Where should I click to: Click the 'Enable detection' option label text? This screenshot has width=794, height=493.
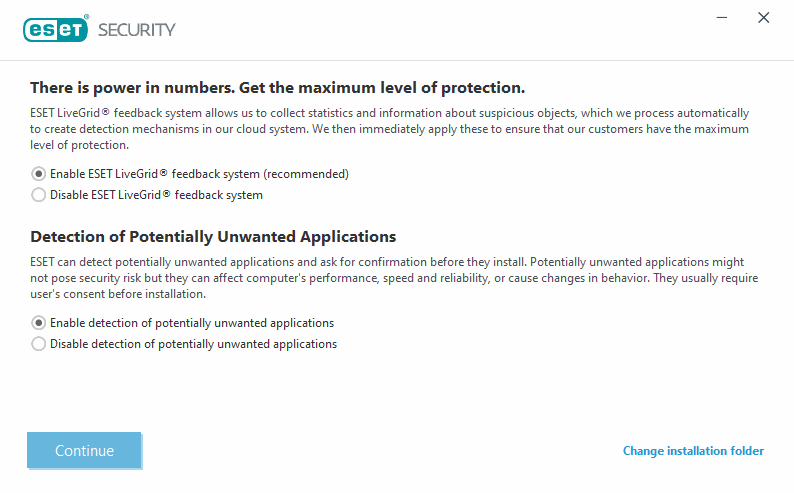(x=191, y=323)
